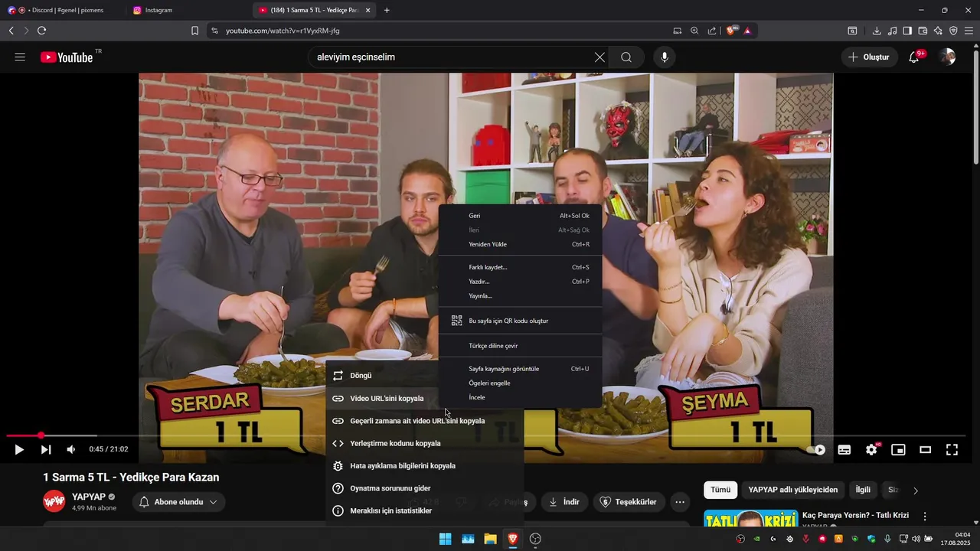The width and height of the screenshot is (980, 551).
Task: Click Oluştur create button
Action: pyautogui.click(x=869, y=57)
